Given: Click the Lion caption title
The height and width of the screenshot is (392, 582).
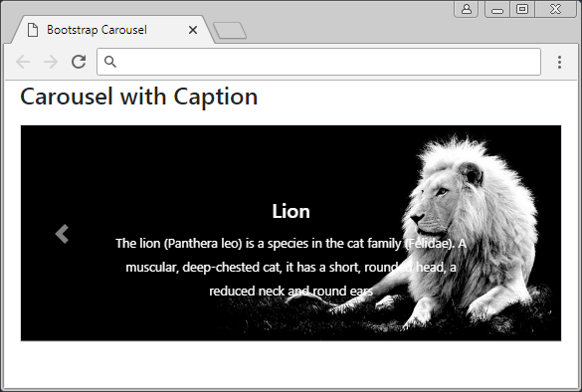Looking at the screenshot, I should (291, 211).
